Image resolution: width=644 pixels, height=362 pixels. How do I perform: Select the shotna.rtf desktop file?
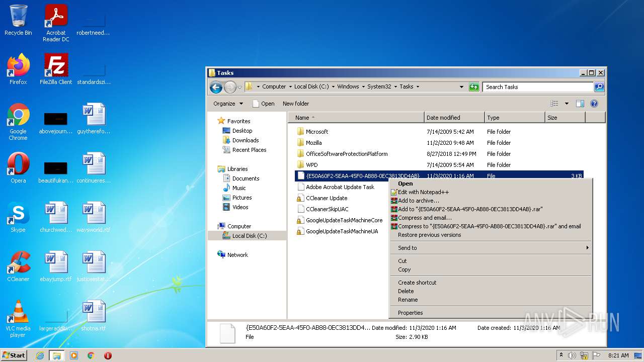[94, 316]
